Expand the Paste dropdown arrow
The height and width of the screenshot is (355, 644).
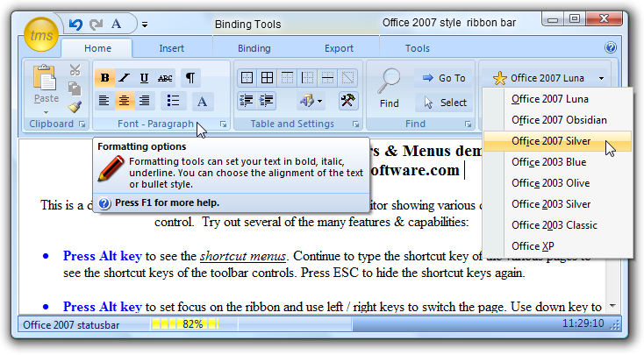[46, 112]
